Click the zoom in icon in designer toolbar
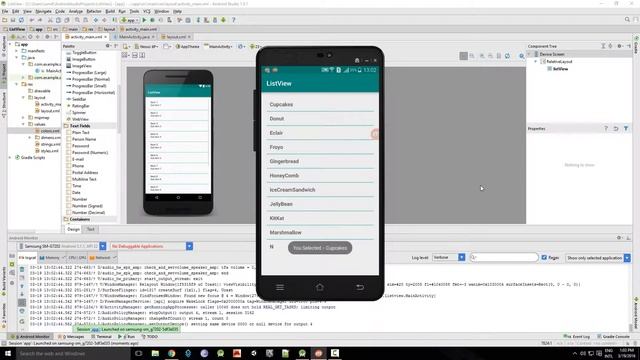The width and height of the screenshot is (640, 360). [482, 56]
